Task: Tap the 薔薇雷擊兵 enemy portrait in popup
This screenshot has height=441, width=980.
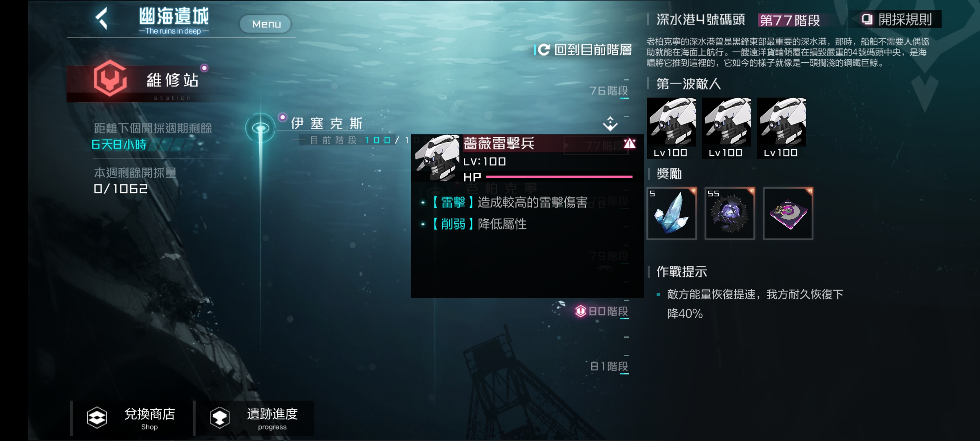Action: pyautogui.click(x=437, y=158)
